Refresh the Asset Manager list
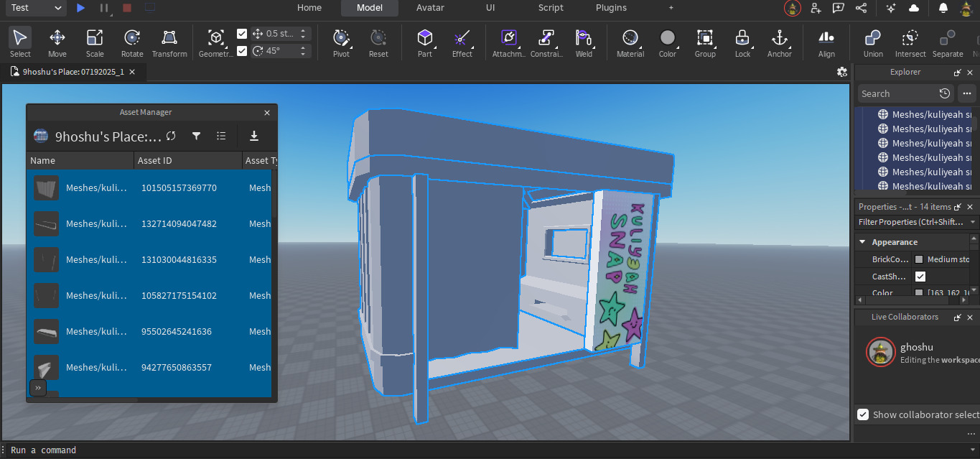 171,136
